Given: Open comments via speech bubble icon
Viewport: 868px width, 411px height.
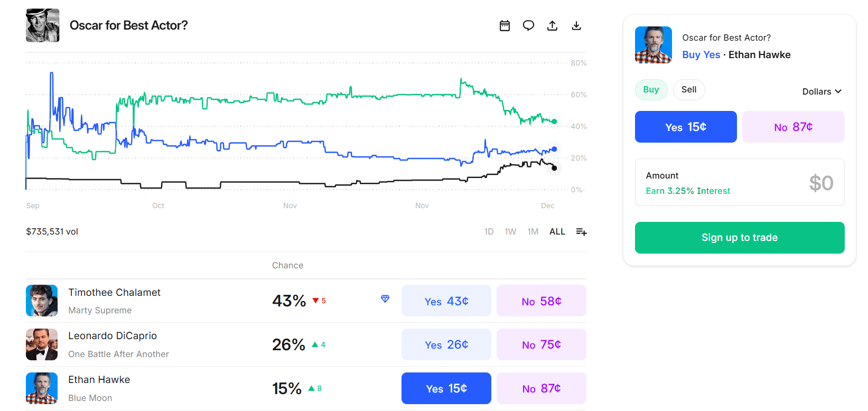Looking at the screenshot, I should point(528,25).
